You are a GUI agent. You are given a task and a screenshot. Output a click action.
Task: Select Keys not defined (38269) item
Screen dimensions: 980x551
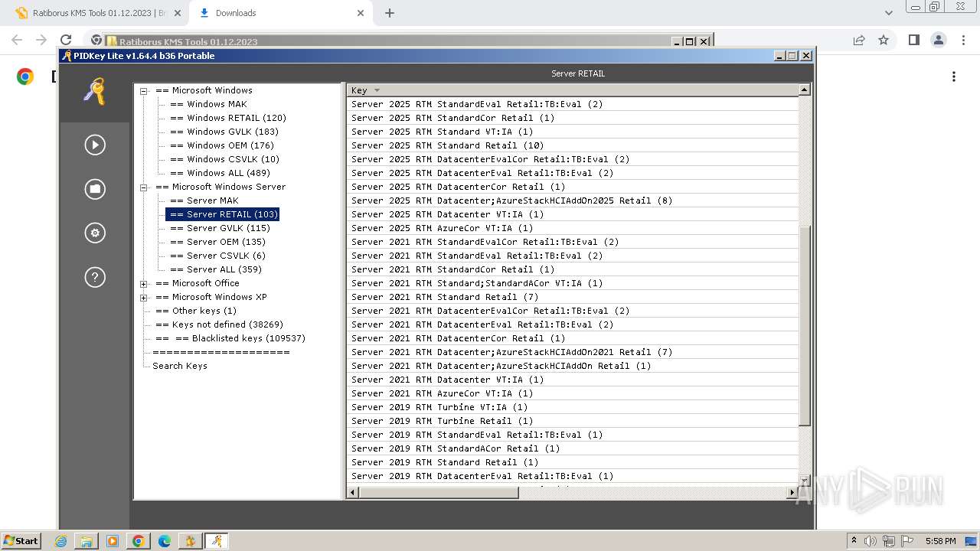[219, 324]
